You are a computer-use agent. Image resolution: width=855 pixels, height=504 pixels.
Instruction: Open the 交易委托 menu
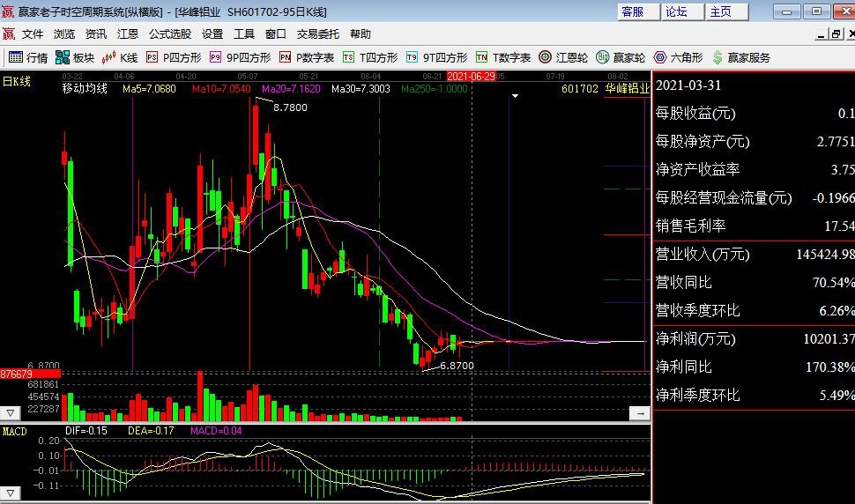[x=318, y=33]
